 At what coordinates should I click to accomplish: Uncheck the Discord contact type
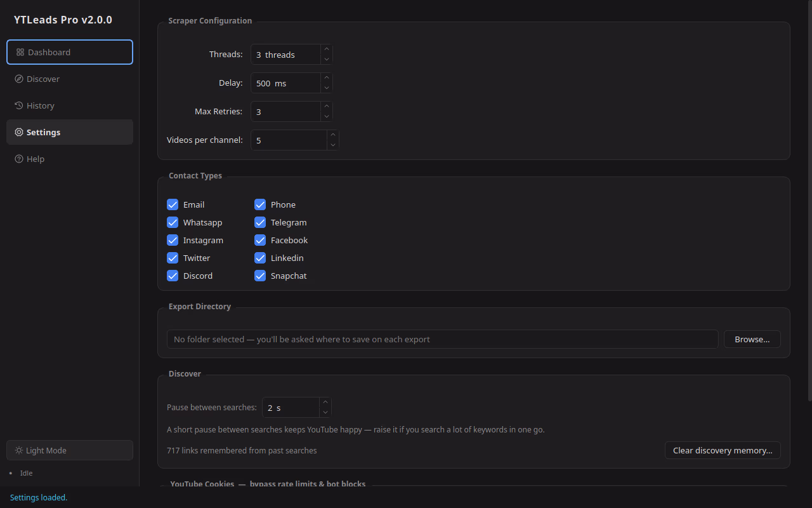pyautogui.click(x=173, y=276)
